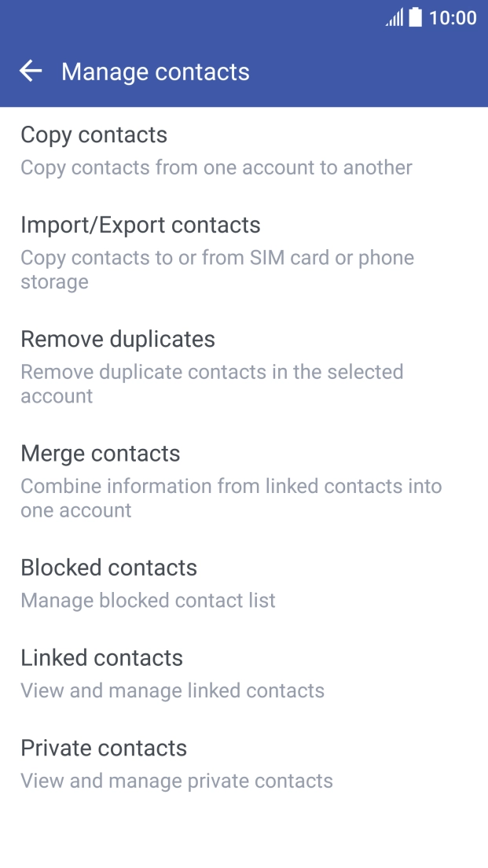Tap the subtitle under Copy contacts
488x868 pixels.
pyautogui.click(x=216, y=167)
